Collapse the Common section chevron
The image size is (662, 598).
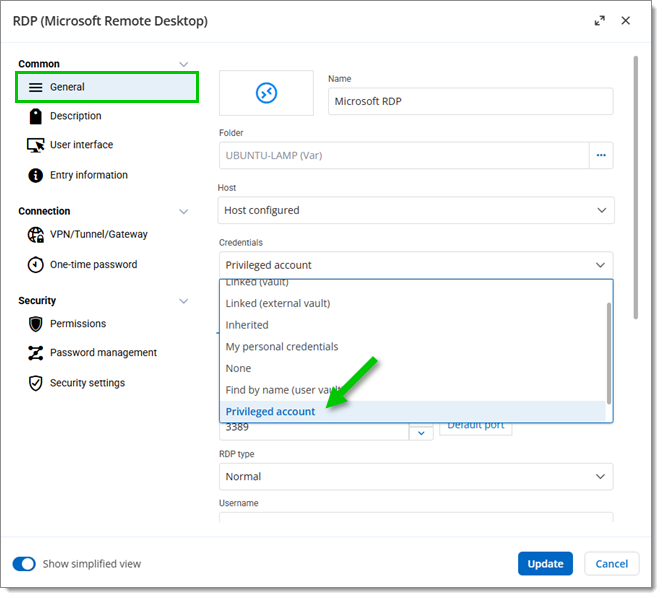point(183,64)
